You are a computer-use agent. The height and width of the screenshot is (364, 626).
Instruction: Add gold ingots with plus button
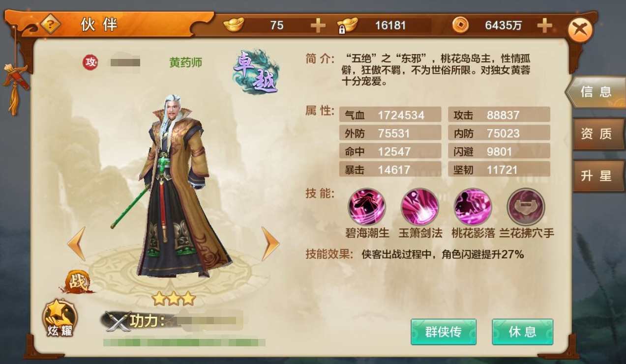tap(318, 26)
